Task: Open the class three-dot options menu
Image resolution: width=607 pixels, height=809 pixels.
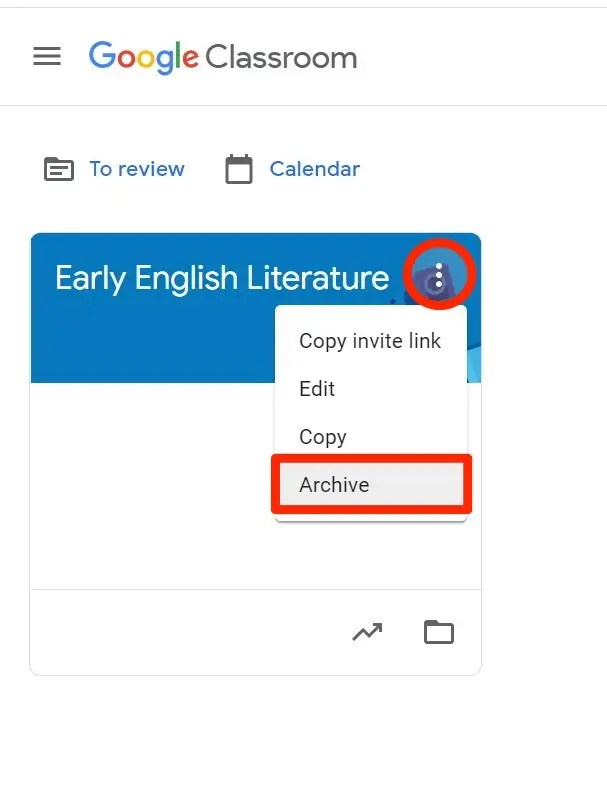Action: tap(438, 276)
